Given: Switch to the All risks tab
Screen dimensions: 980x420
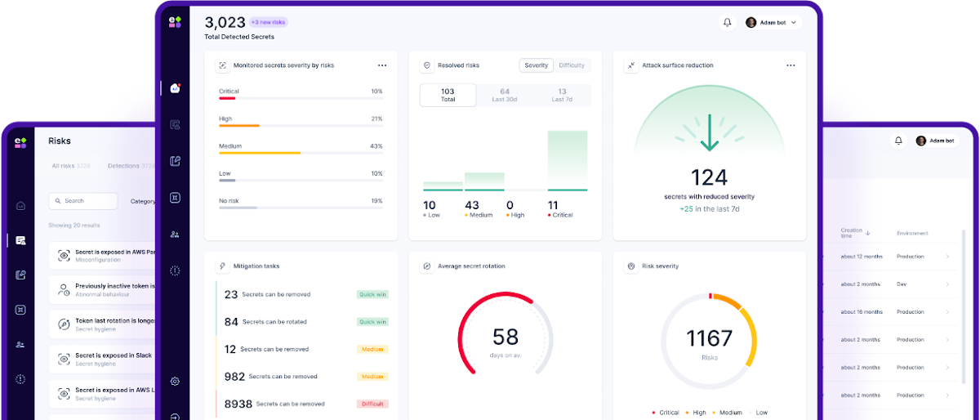Looking at the screenshot, I should pos(70,166).
